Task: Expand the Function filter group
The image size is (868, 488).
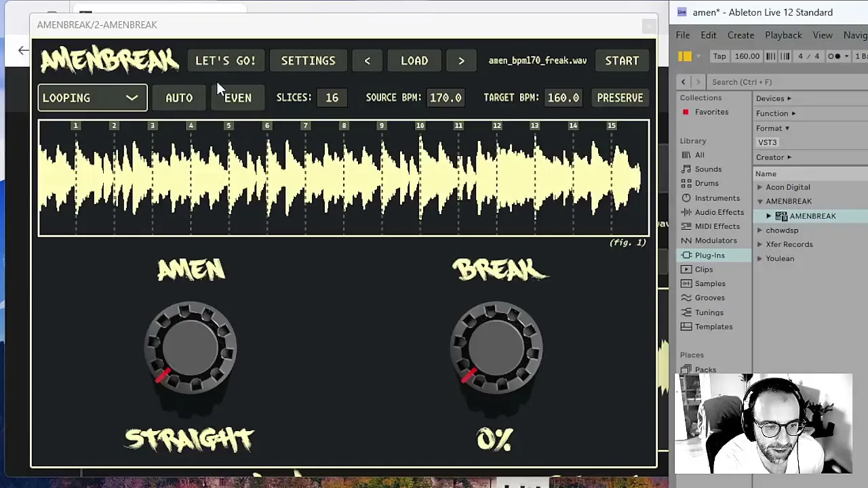Action: 776,113
